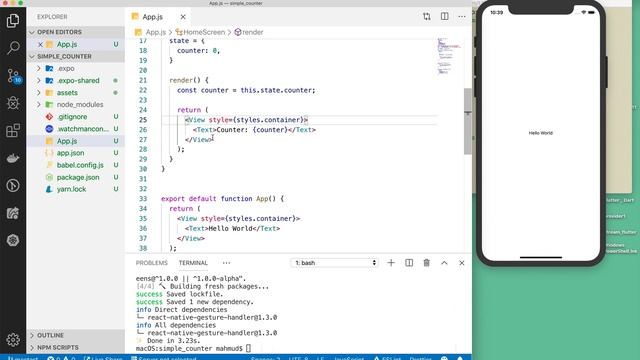Switch to the PROBLEMS tab
640x360 pixels.
(152, 263)
